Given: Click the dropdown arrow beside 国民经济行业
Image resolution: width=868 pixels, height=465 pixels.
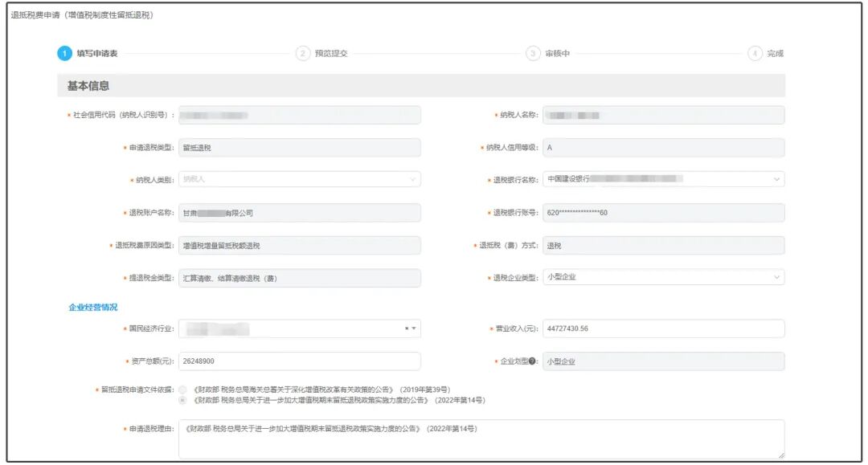Looking at the screenshot, I should (x=415, y=328).
